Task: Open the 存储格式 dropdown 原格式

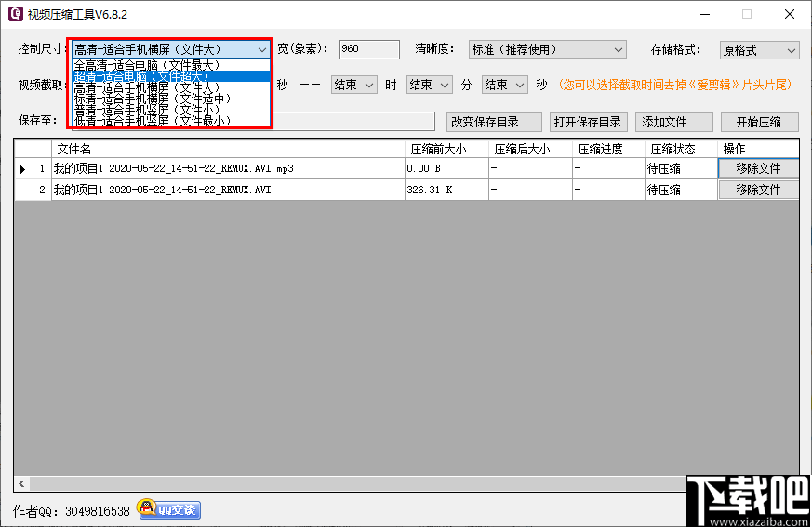Action: point(759,50)
